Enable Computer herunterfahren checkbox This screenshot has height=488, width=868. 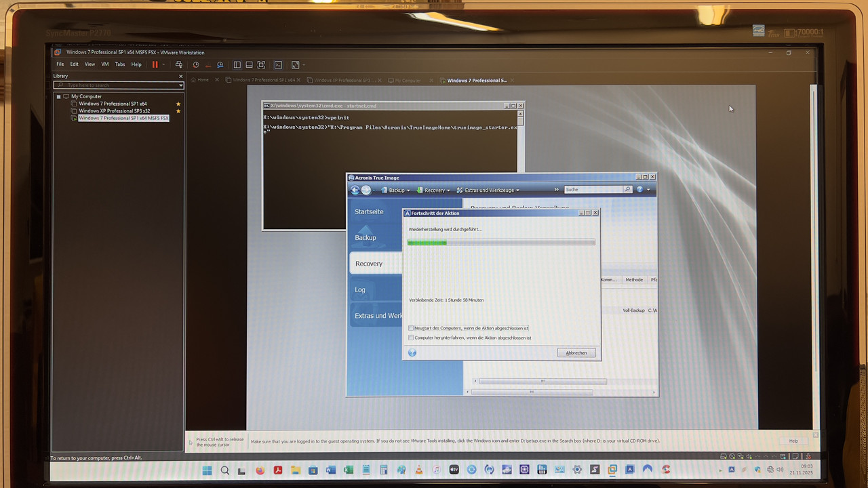pos(411,338)
